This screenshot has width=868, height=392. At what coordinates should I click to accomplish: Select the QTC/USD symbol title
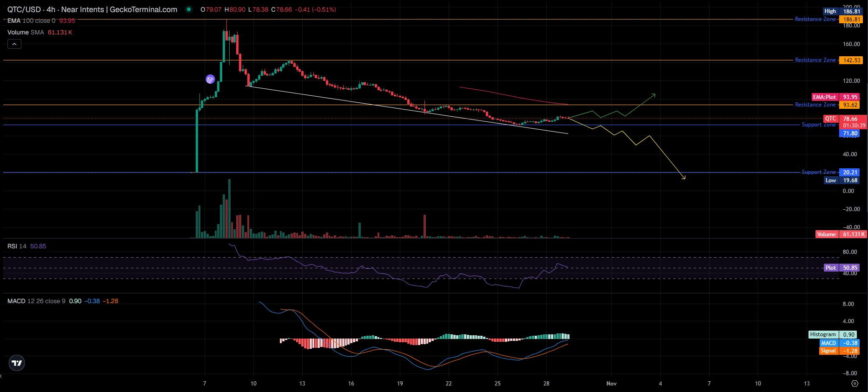point(92,9)
